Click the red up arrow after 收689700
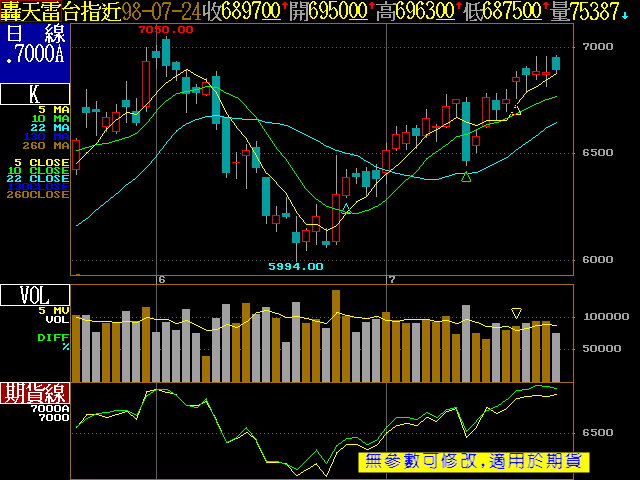640x480 pixels. tap(284, 8)
